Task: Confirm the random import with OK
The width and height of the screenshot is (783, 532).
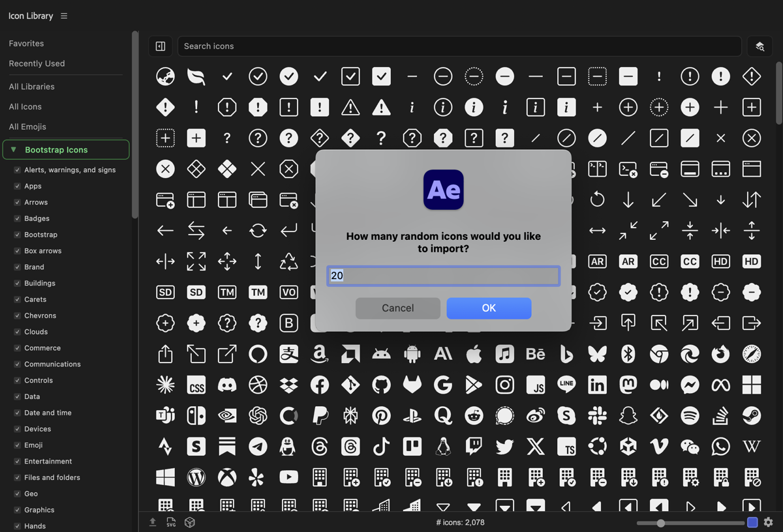Action: click(x=489, y=308)
